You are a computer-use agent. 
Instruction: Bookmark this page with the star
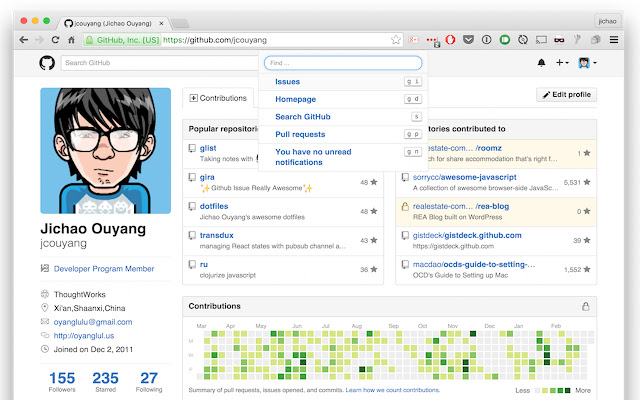pyautogui.click(x=396, y=40)
